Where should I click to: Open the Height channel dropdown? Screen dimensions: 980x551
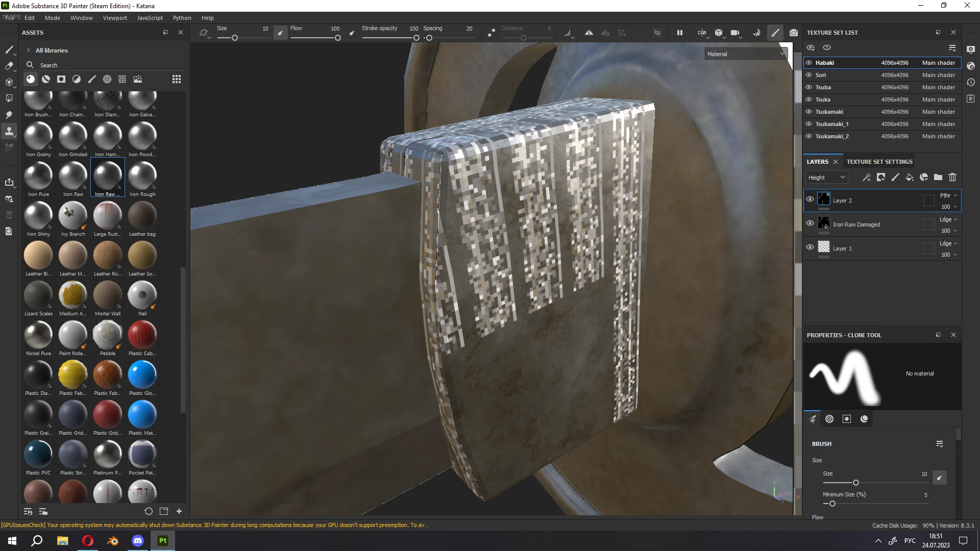click(826, 177)
